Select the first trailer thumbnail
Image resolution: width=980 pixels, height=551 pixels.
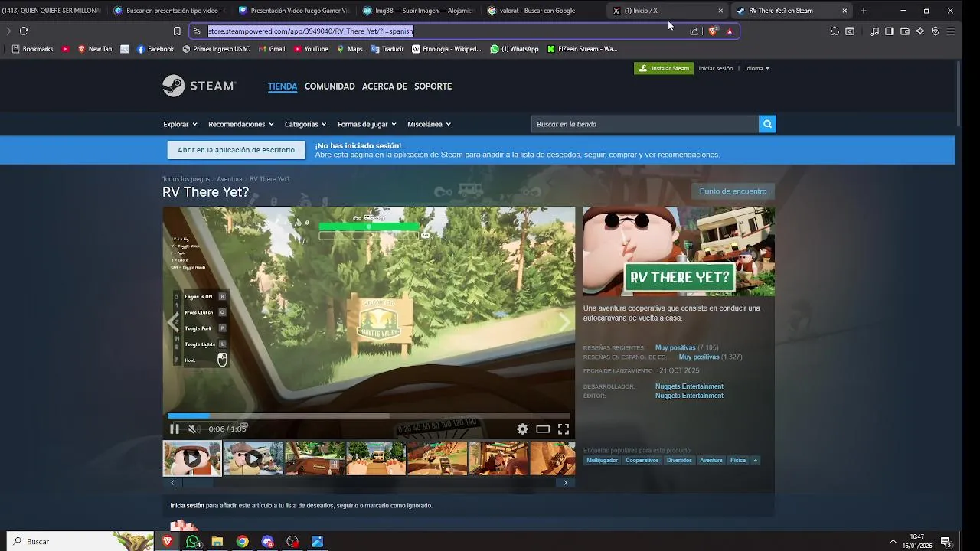click(x=192, y=458)
